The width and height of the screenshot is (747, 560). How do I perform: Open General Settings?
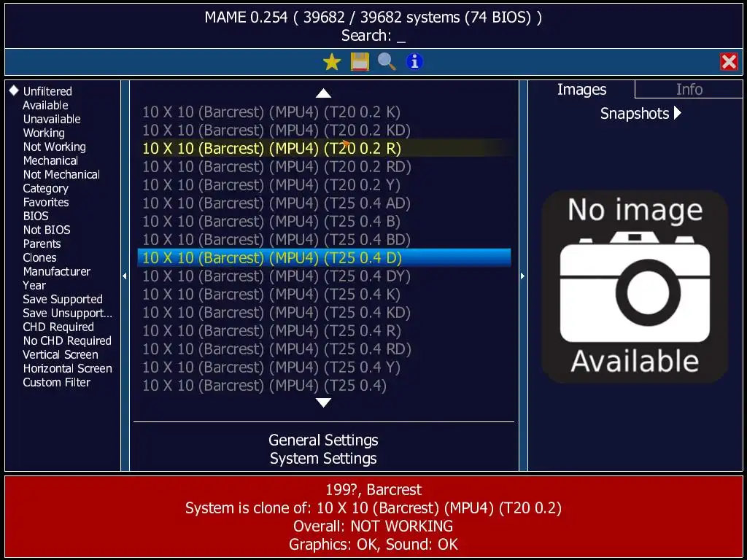click(x=323, y=440)
